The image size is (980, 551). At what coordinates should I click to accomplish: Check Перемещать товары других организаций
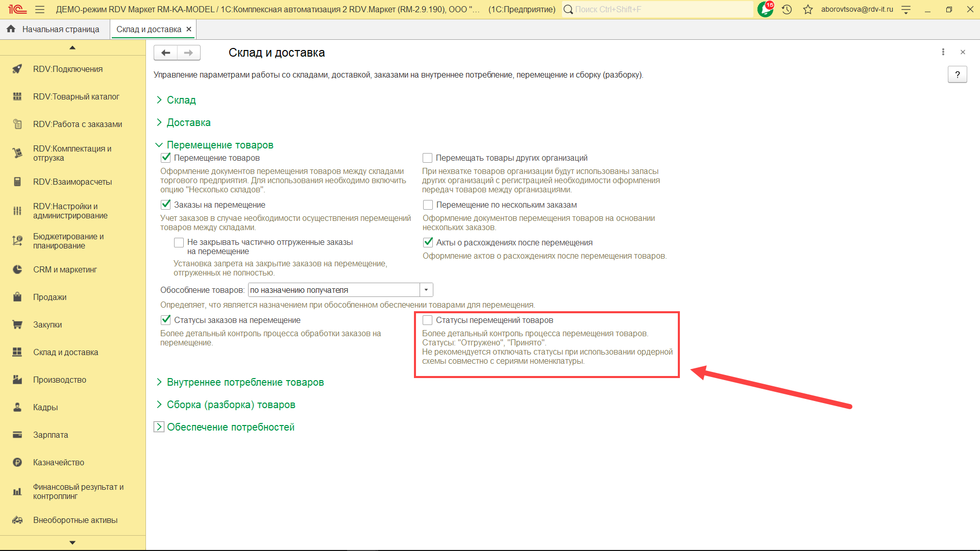pos(428,158)
